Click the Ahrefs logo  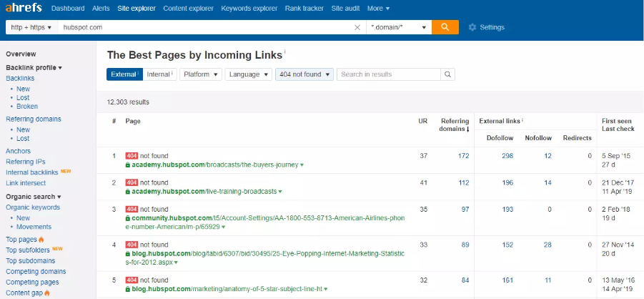(x=23, y=8)
